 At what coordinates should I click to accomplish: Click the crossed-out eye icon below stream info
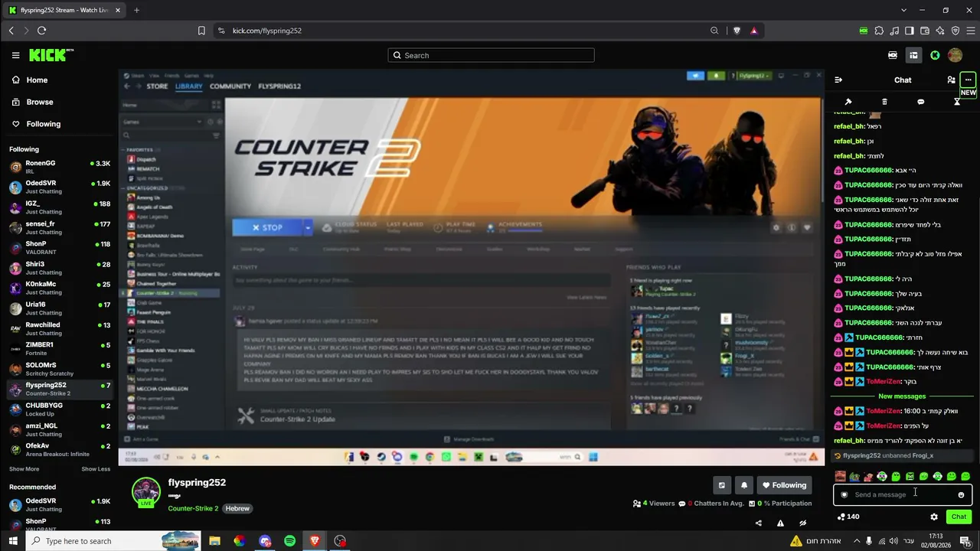(x=802, y=523)
